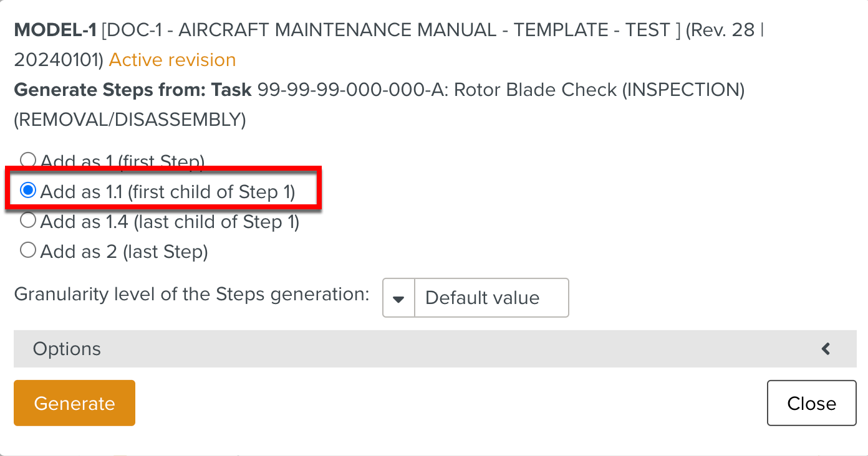Select radio option Add as 1 (first Step)

(x=28, y=159)
